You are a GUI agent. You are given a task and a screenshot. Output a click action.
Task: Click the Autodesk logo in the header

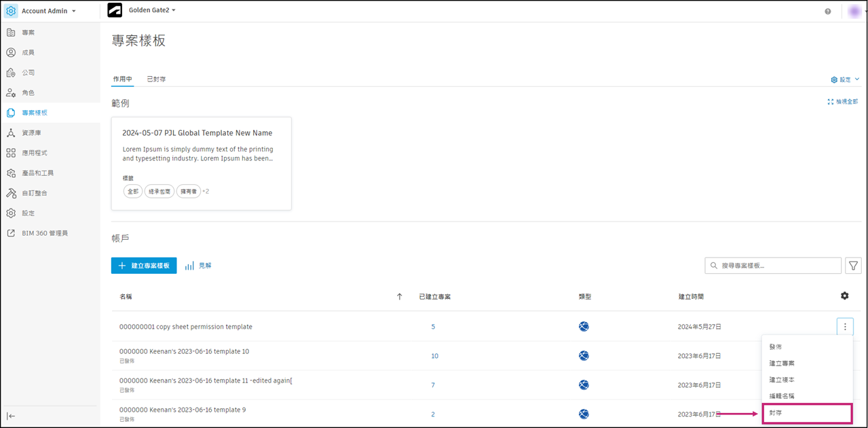[x=115, y=11]
